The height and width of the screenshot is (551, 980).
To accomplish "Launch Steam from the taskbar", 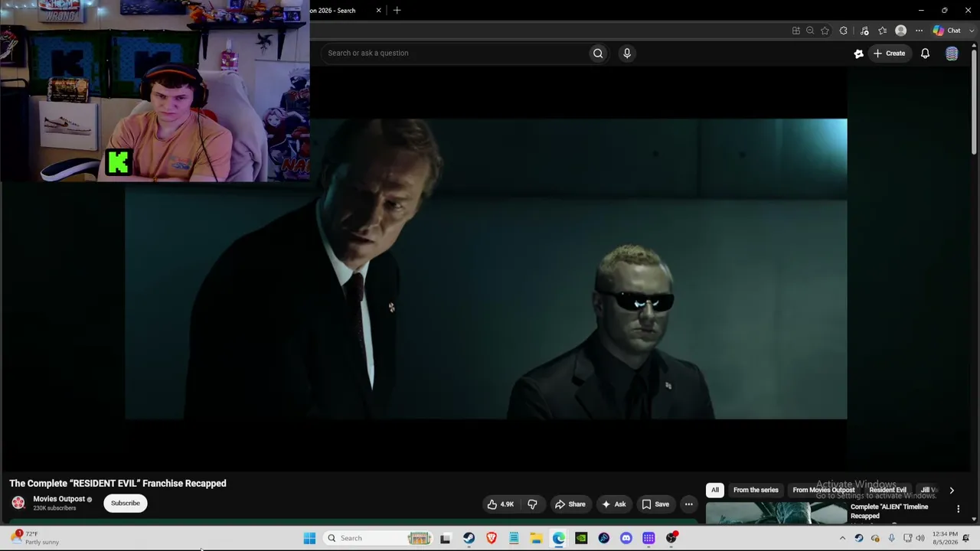I will point(469,538).
